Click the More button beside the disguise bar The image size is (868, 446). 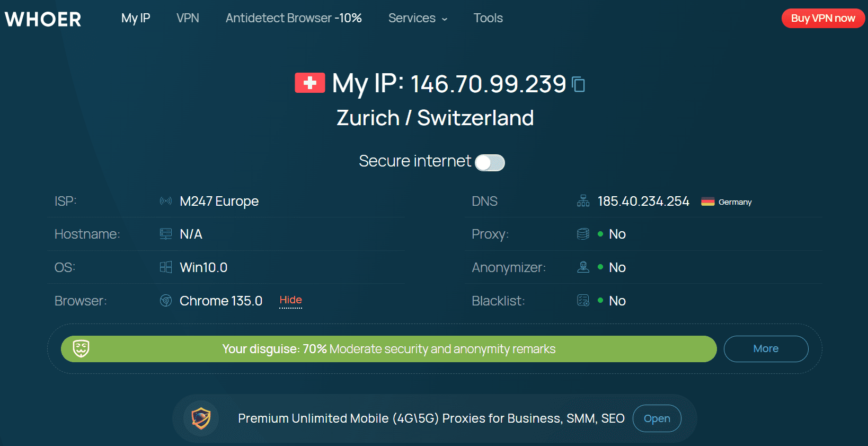(766, 349)
